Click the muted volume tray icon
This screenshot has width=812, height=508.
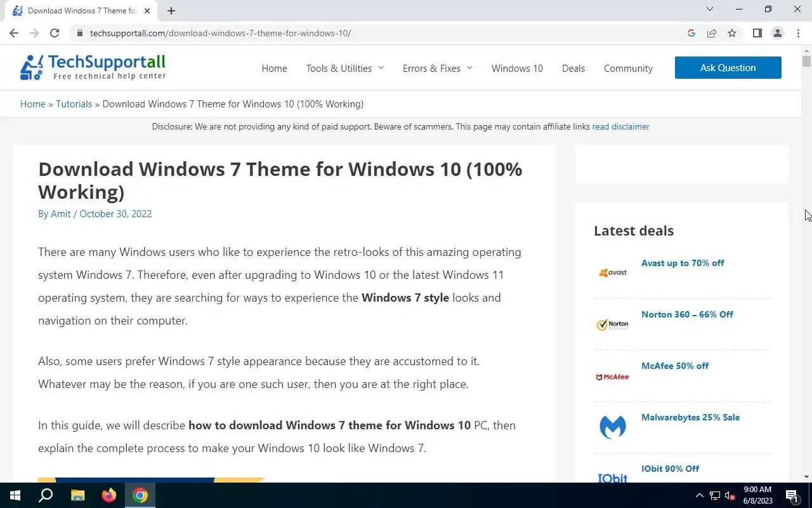730,495
